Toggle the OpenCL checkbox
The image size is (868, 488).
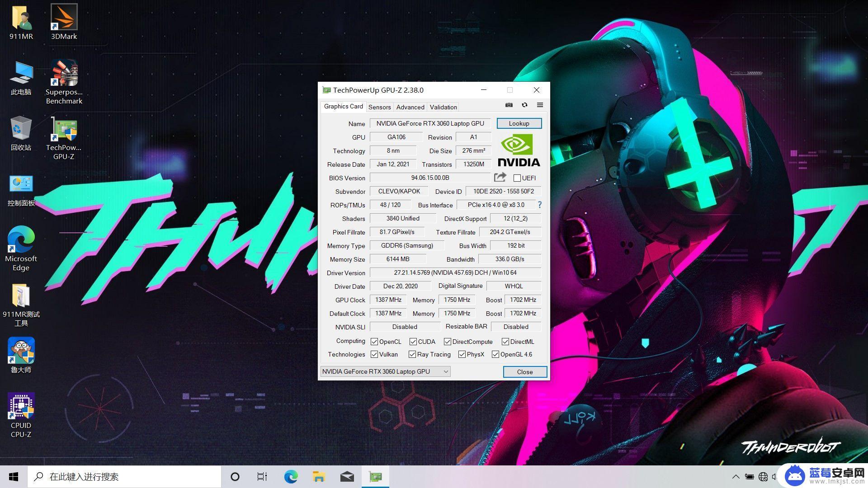point(374,342)
